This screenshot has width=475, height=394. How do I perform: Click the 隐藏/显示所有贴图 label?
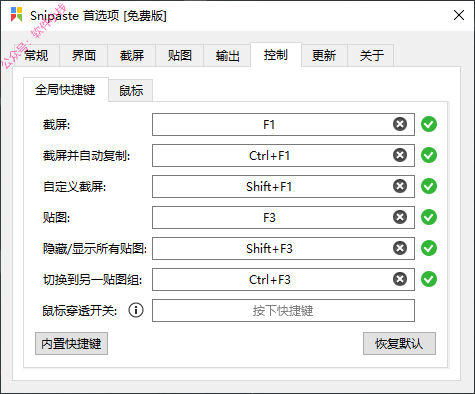coord(95,249)
